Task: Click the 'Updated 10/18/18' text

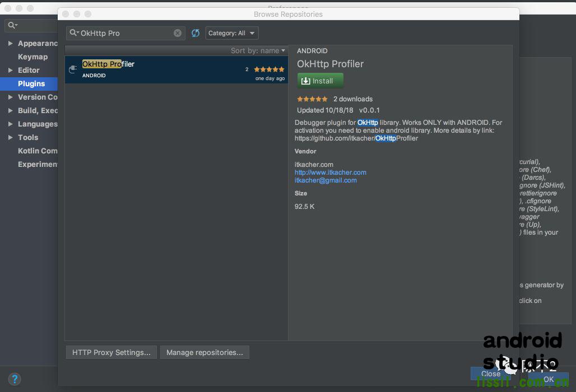Action: (325, 110)
